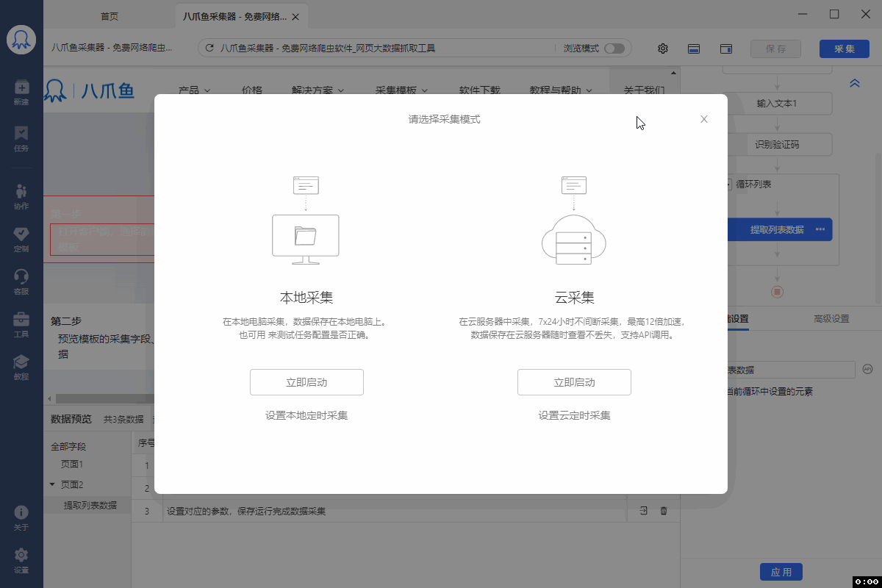Collapse the 页面2 tree node
Image resolution: width=882 pixels, height=588 pixels.
(52, 484)
